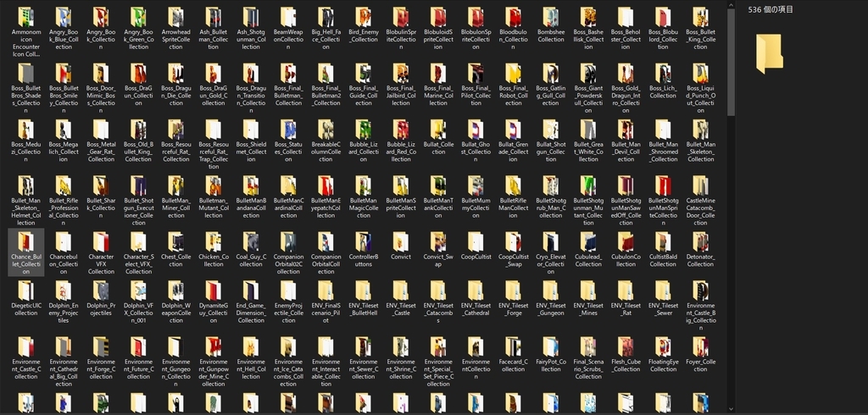The image size is (868, 415).
Task: Select the Bubble_Lizard_Red_Collection folder
Action: coord(401,141)
